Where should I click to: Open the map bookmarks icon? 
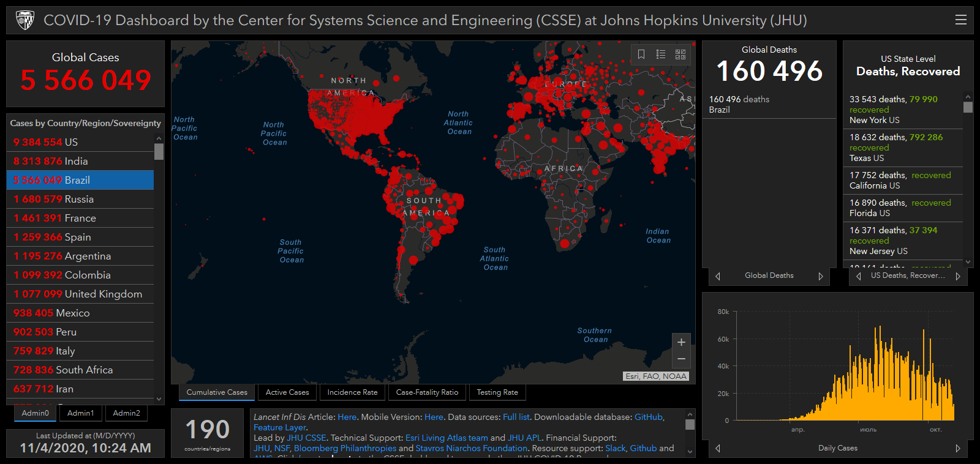pos(641,54)
